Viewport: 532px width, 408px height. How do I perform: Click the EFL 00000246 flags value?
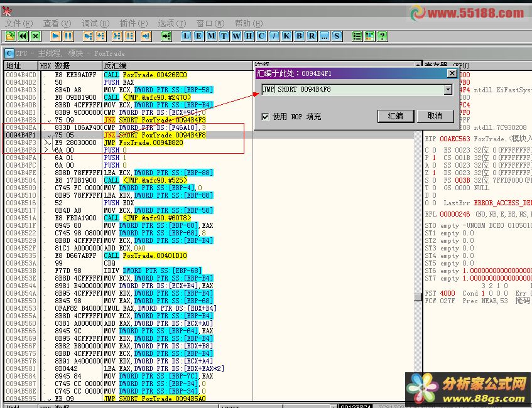pos(455,214)
